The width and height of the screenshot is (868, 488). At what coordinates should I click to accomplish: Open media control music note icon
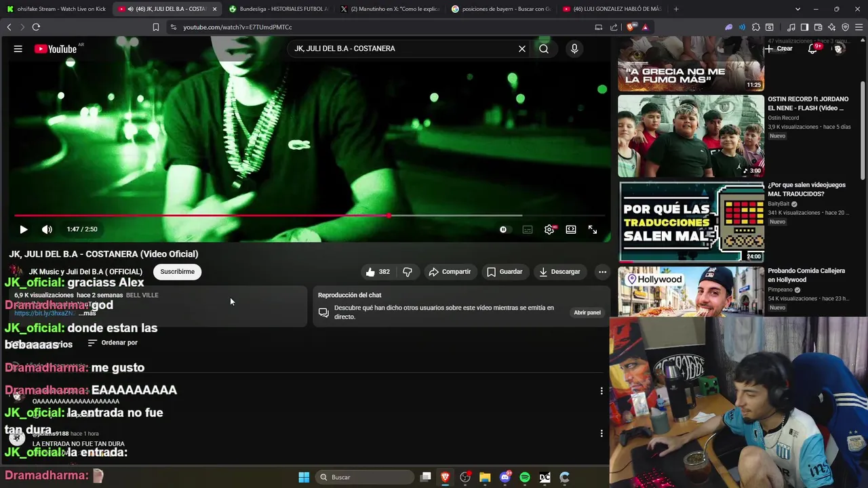click(x=791, y=27)
